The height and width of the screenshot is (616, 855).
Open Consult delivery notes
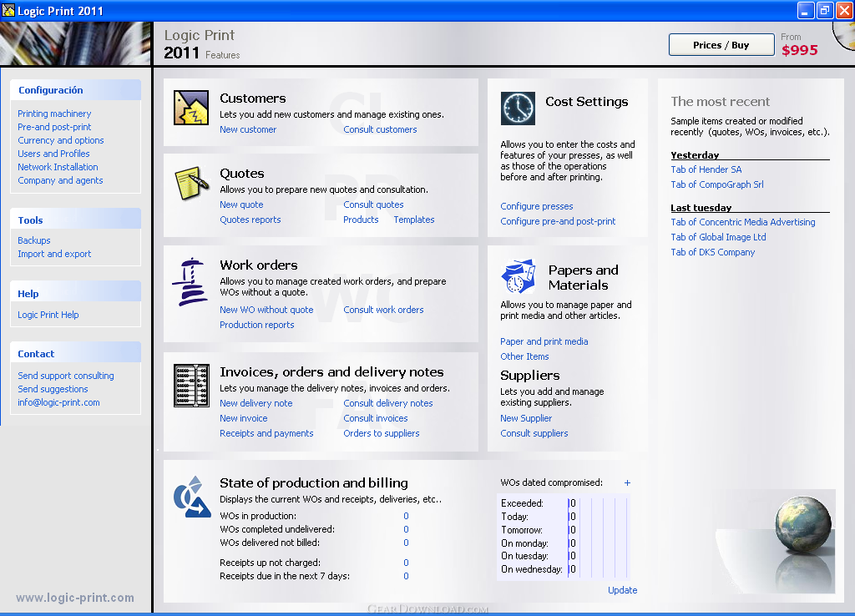point(387,403)
